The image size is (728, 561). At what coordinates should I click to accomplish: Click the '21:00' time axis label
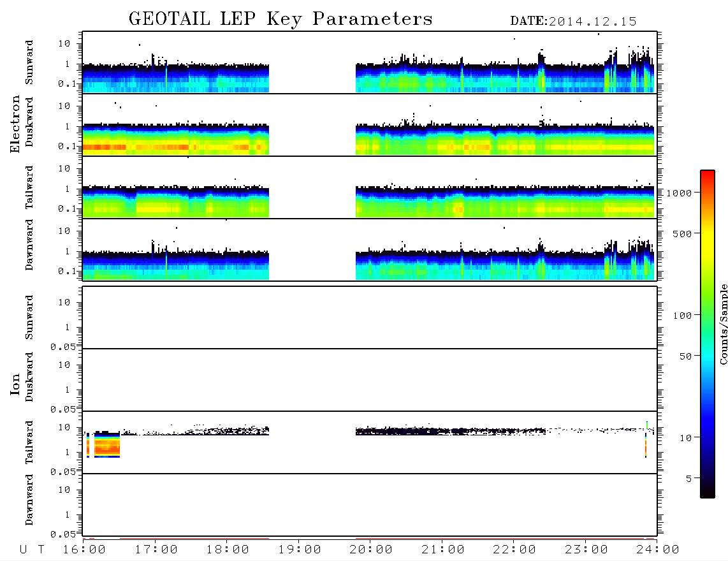[x=443, y=550]
